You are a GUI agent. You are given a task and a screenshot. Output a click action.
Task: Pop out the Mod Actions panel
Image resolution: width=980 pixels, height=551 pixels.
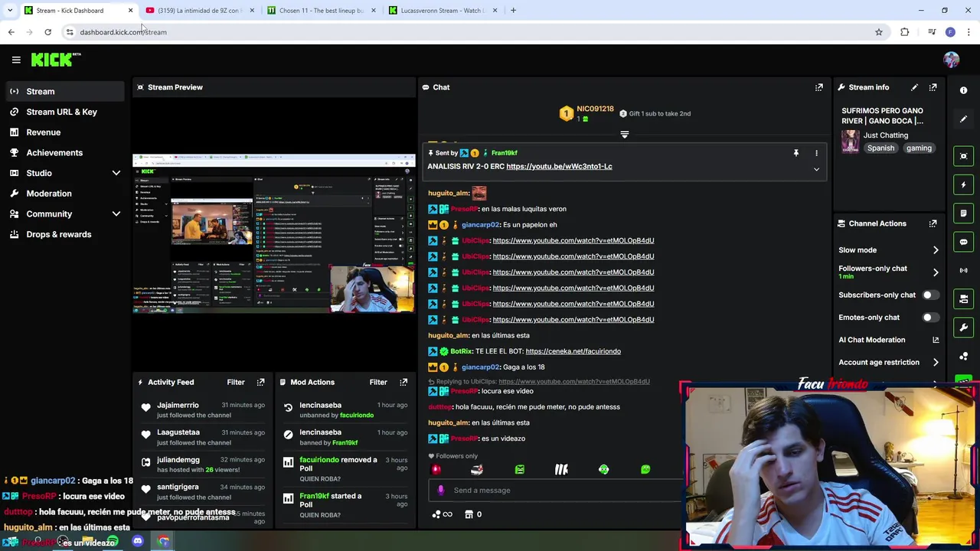403,382
